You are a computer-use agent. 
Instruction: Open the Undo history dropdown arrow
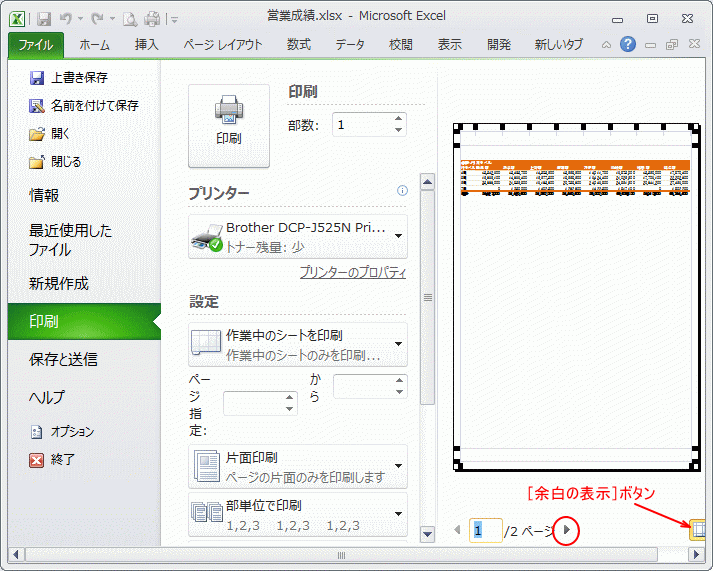pyautogui.click(x=80, y=19)
